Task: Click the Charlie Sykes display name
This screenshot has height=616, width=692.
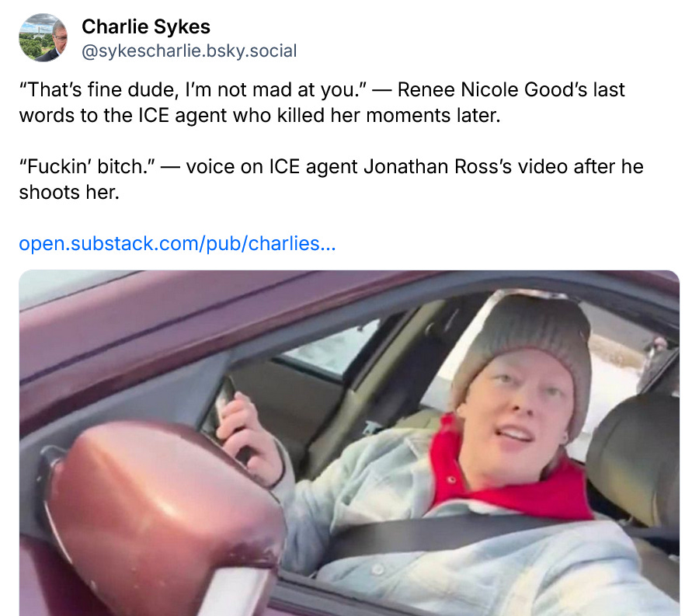Action: pyautogui.click(x=146, y=26)
